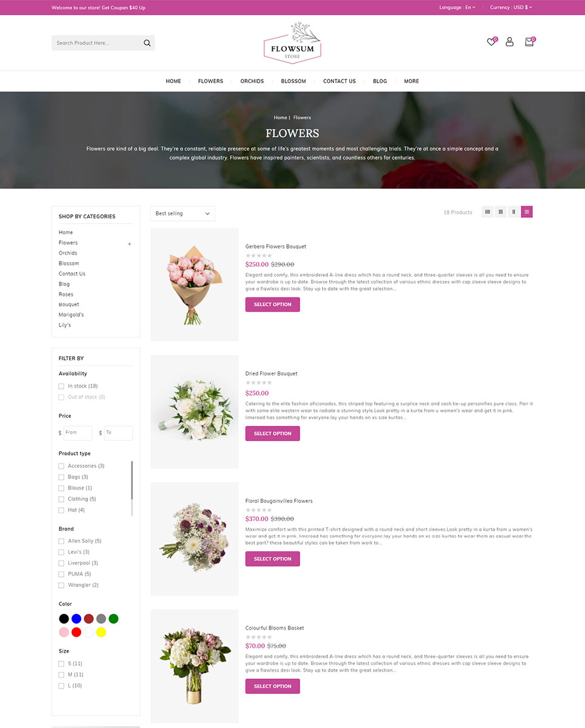
Task: Enable the size M filter
Action: click(61, 675)
